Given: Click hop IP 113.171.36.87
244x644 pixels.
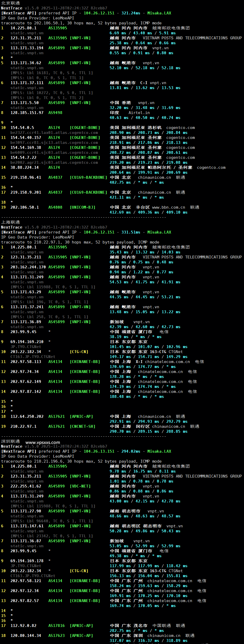Looking at the screenshot, I should click(26, 541).
